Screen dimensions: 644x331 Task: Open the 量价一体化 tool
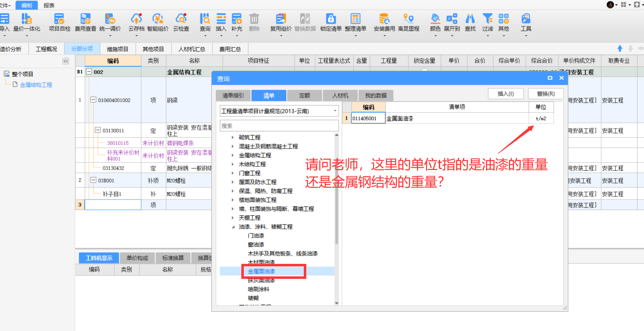pos(26,22)
